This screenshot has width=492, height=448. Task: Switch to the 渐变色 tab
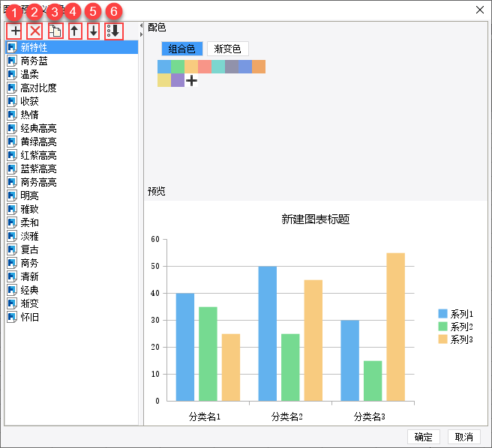point(228,49)
